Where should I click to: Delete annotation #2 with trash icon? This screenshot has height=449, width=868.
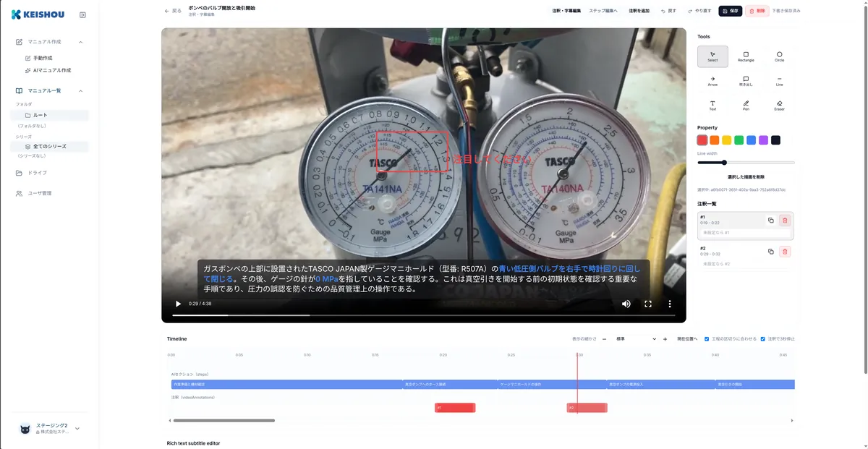(x=785, y=252)
